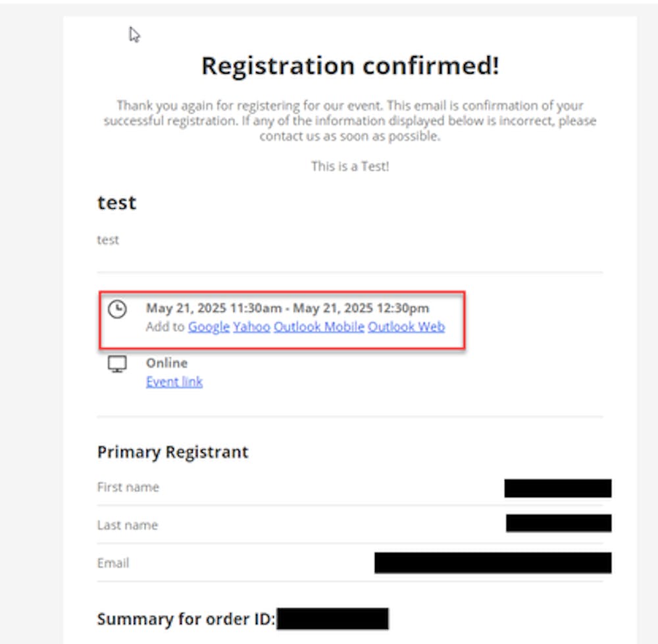This screenshot has width=658, height=644.
Task: Add event to Yahoo calendar
Action: [x=251, y=327]
